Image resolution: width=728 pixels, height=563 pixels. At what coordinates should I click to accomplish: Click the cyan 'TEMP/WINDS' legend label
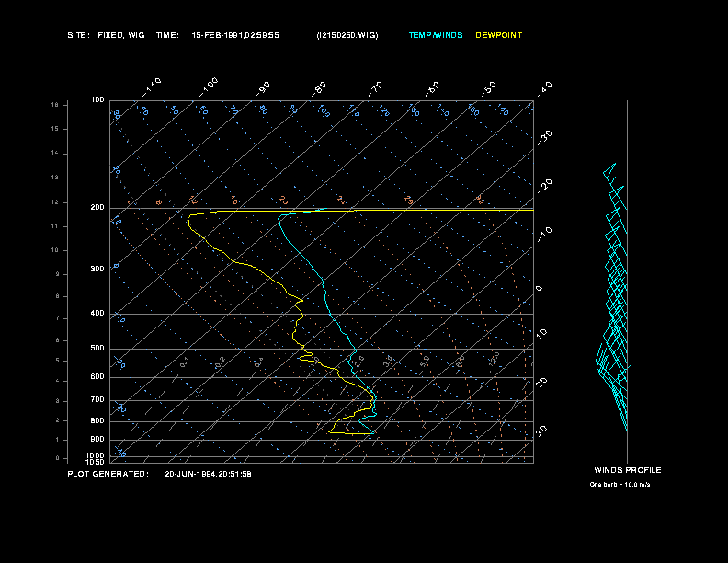(x=436, y=35)
